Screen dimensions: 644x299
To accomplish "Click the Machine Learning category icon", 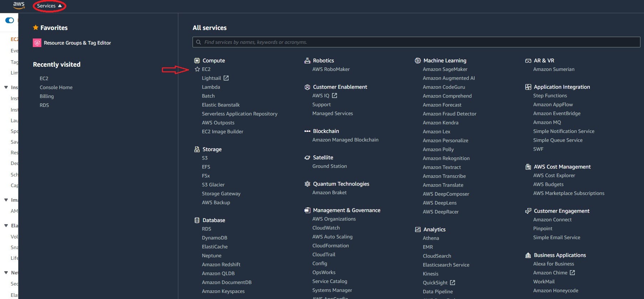I will tap(418, 61).
